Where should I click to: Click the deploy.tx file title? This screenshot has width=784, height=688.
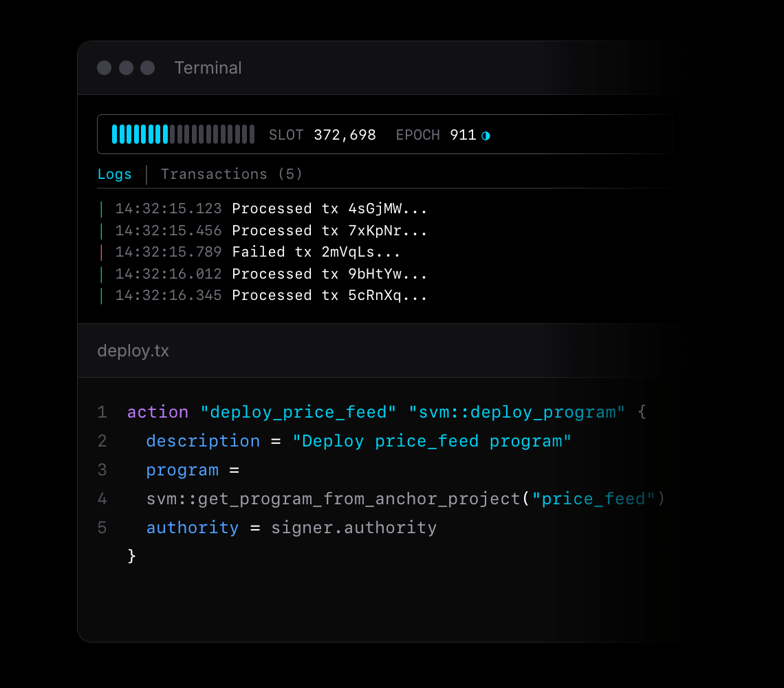click(133, 351)
